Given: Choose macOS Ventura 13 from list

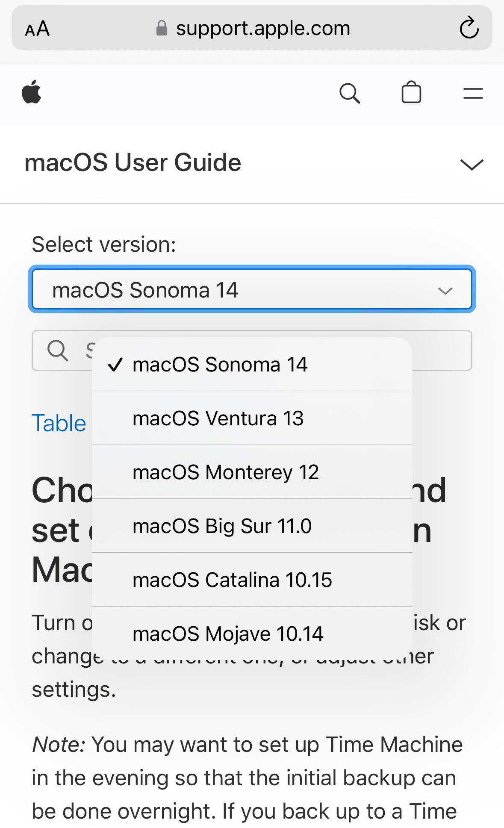Looking at the screenshot, I should pyautogui.click(x=218, y=418).
